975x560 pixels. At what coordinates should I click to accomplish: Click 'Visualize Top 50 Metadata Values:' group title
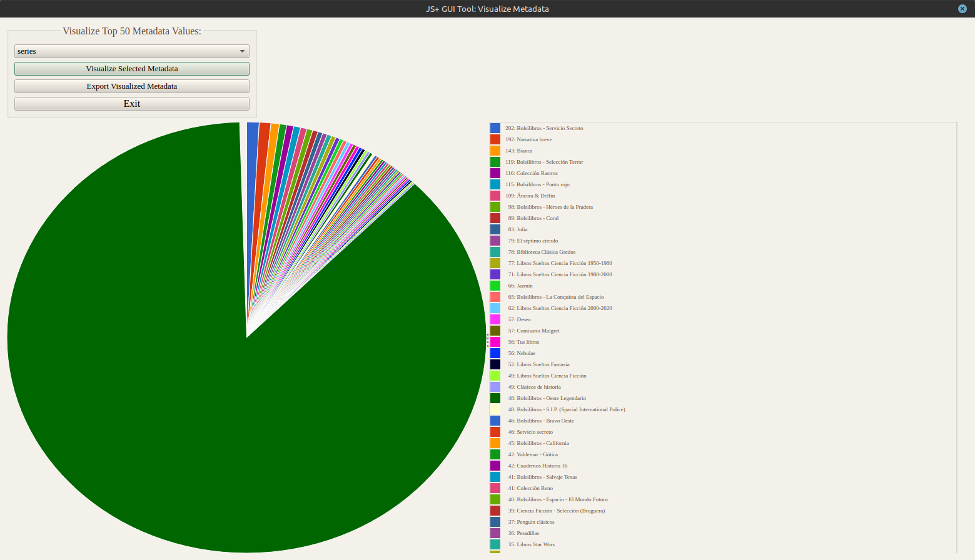(x=132, y=31)
